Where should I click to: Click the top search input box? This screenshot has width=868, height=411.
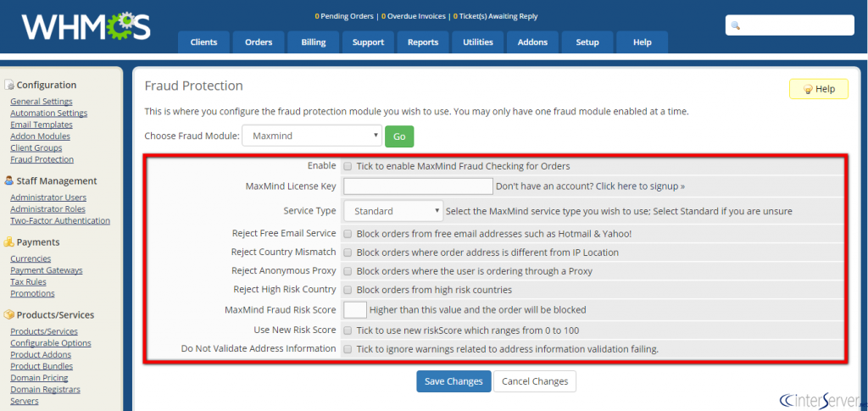pyautogui.click(x=790, y=25)
